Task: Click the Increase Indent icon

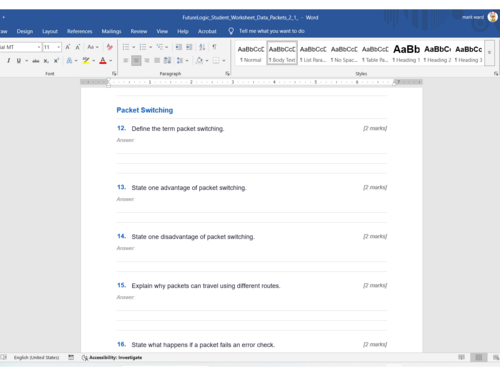Action: pyautogui.click(x=189, y=47)
